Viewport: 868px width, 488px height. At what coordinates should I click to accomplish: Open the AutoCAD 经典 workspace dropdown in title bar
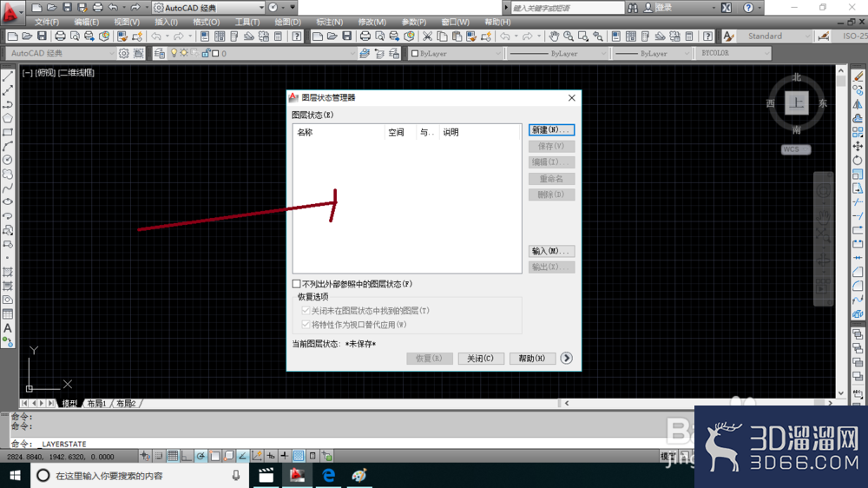208,8
